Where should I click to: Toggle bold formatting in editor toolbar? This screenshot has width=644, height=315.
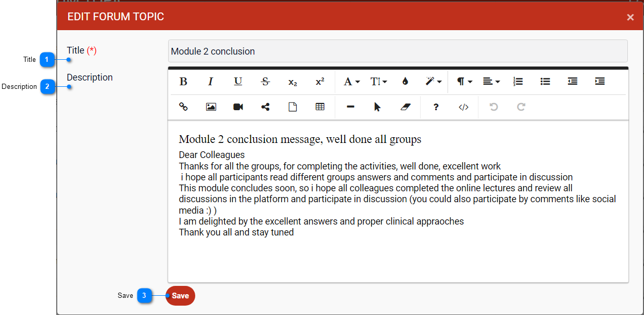pyautogui.click(x=183, y=82)
